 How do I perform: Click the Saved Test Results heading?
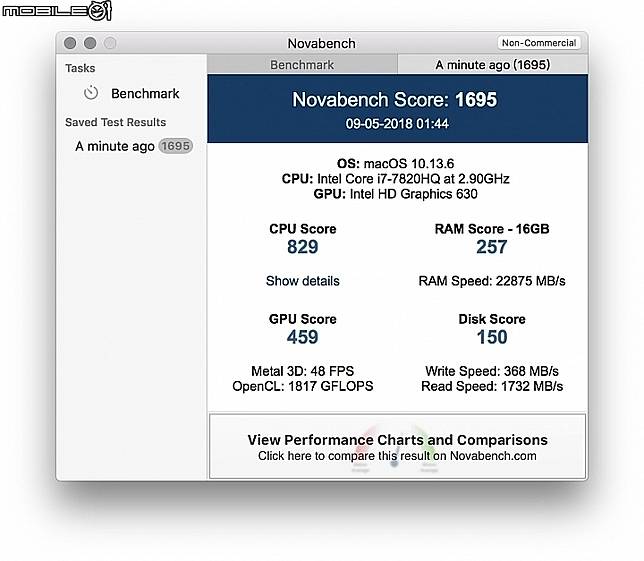pos(115,122)
